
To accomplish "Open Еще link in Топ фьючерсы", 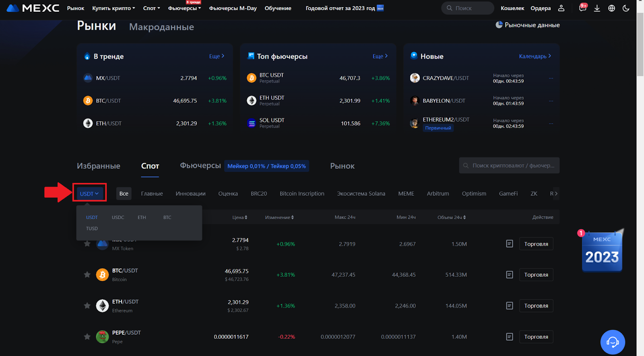I will 380,56.
